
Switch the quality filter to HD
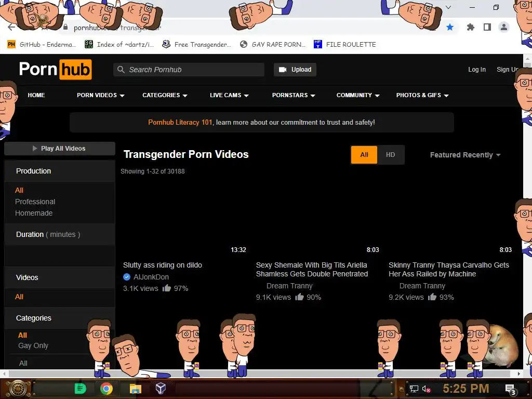point(391,155)
